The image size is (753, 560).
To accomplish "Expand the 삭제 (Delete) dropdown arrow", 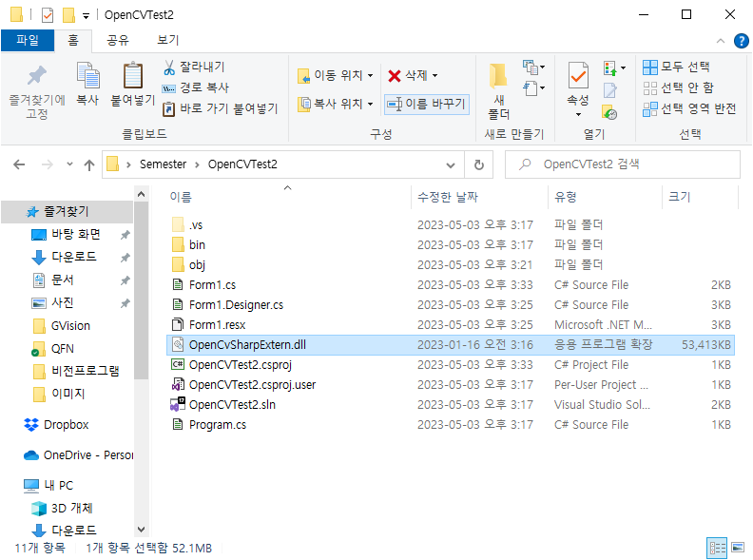I will [435, 75].
